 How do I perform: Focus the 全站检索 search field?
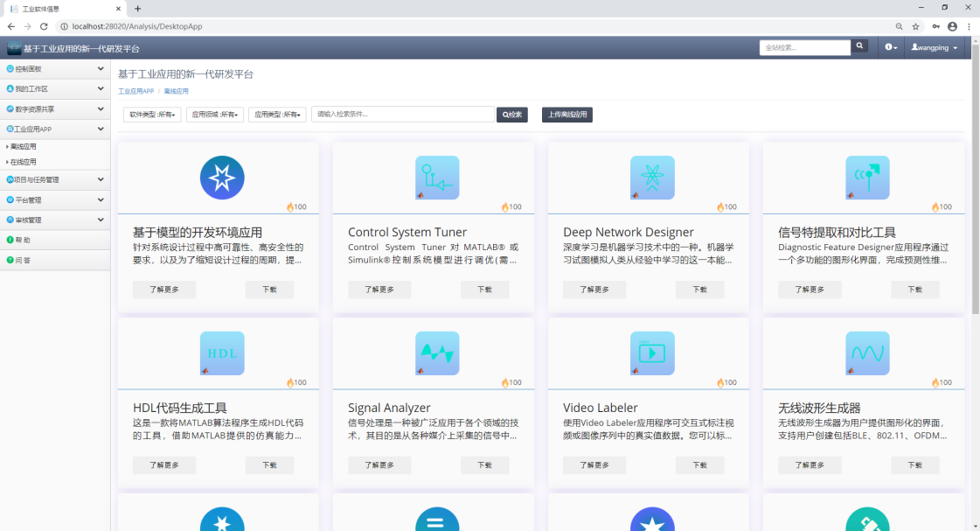pos(805,47)
